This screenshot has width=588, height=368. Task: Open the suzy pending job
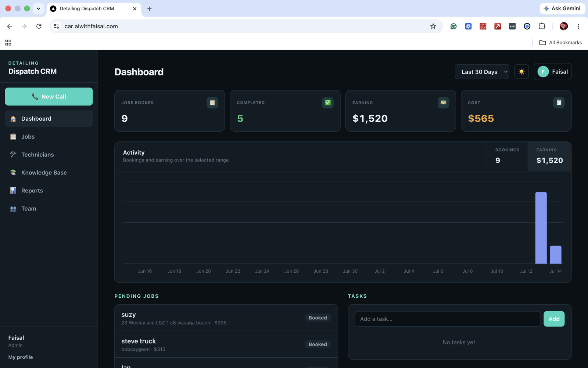point(226,318)
